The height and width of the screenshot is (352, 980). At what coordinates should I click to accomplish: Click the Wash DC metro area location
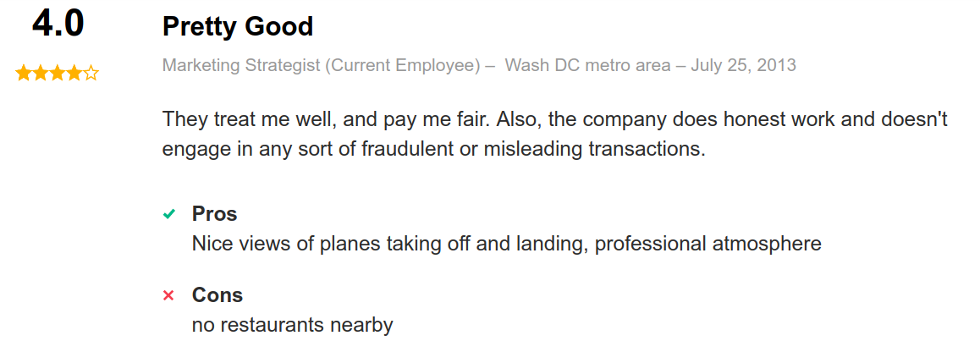point(587,65)
